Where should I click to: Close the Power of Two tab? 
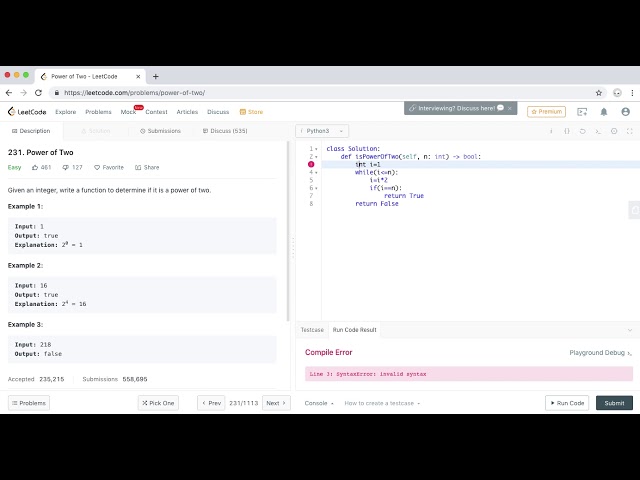138,76
